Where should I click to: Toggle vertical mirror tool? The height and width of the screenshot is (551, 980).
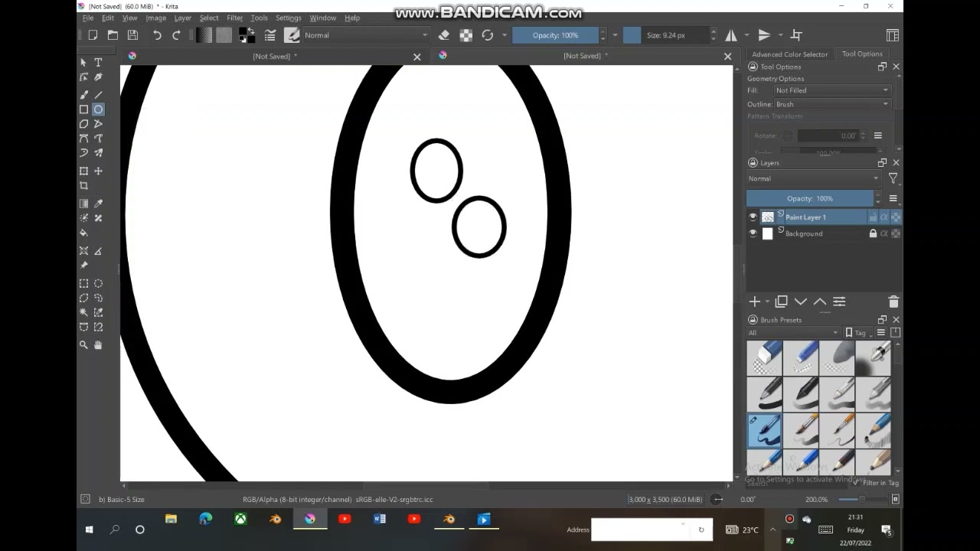[x=764, y=35]
